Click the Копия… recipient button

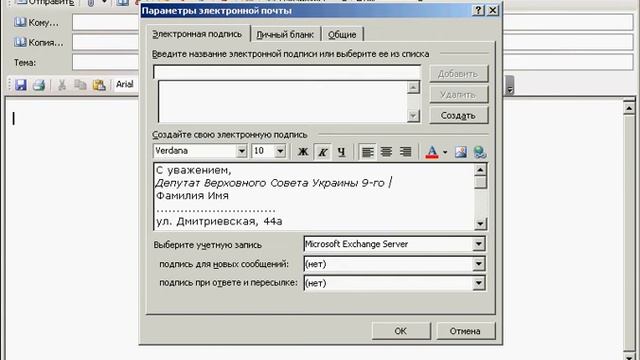(x=39, y=42)
